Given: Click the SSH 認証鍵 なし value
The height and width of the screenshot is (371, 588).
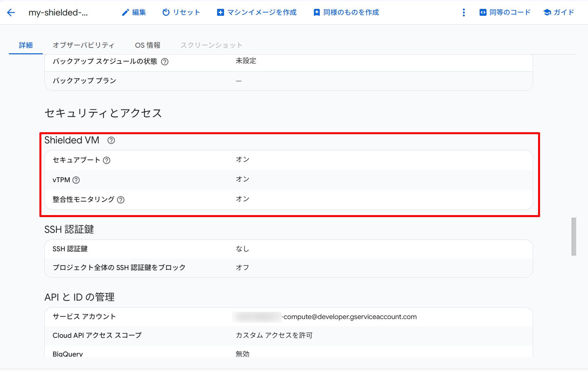Looking at the screenshot, I should (242, 249).
